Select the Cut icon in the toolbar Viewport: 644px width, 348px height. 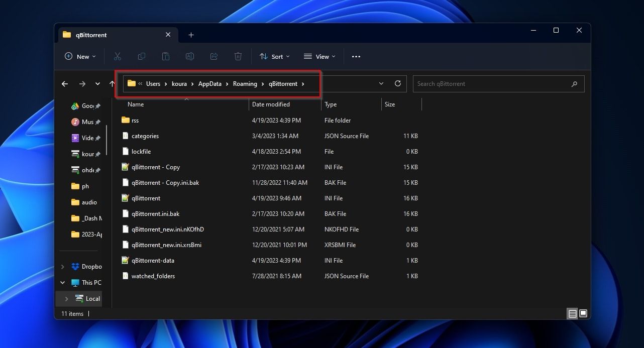click(x=117, y=56)
